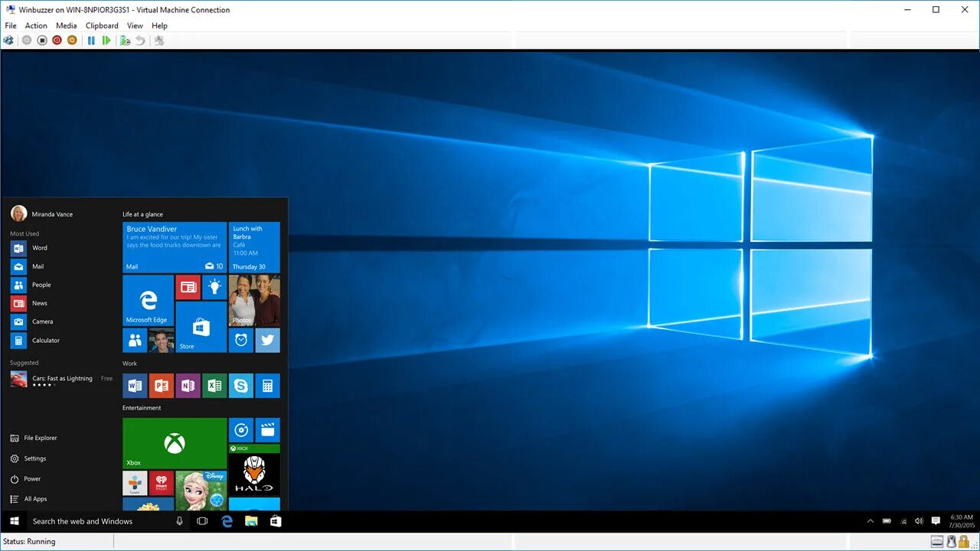Click the Cortana microphone icon
980x551 pixels.
pyautogui.click(x=180, y=521)
